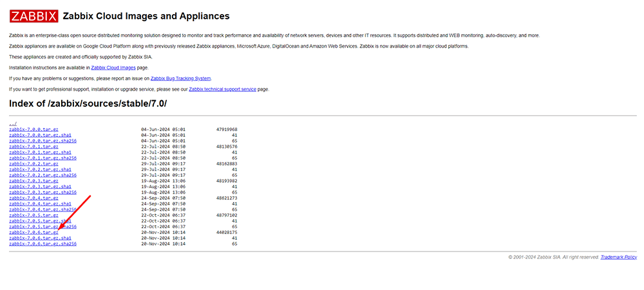Click date of zabbix-7.0.3.tar.gz row

tap(164, 181)
